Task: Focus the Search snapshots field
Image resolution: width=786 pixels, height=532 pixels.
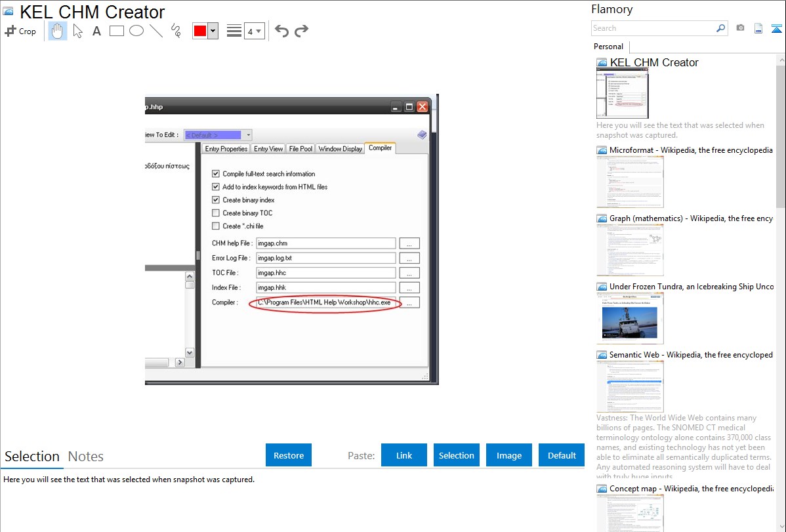Action: click(653, 28)
